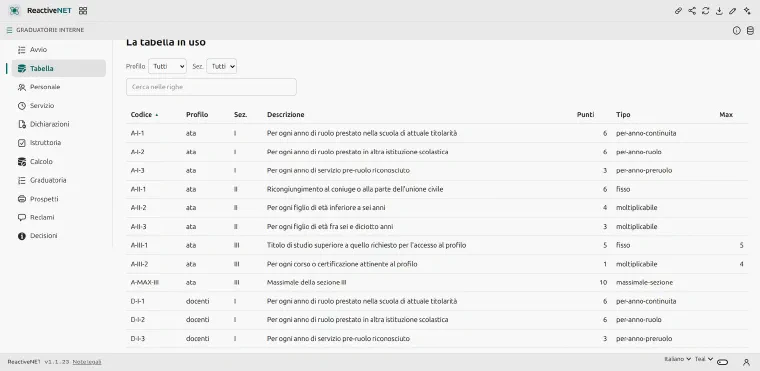Sort by the Tipo column header

tap(623, 115)
